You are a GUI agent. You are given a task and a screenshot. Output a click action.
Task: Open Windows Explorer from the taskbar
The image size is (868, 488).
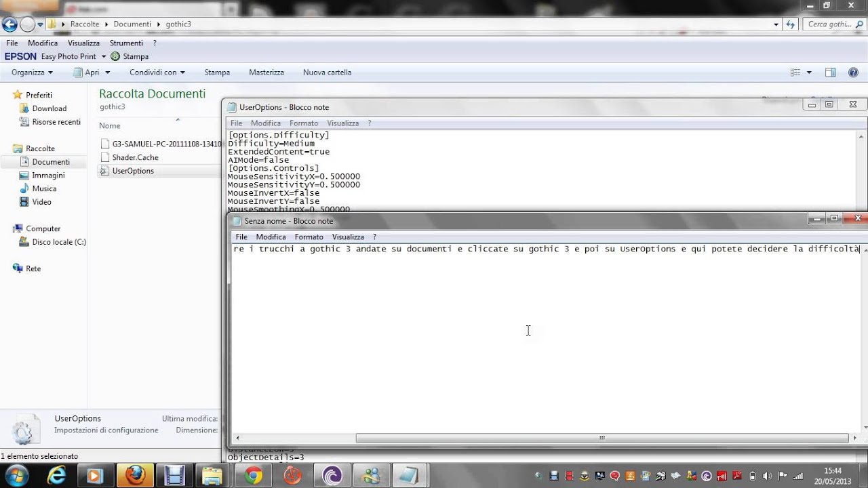pos(213,476)
